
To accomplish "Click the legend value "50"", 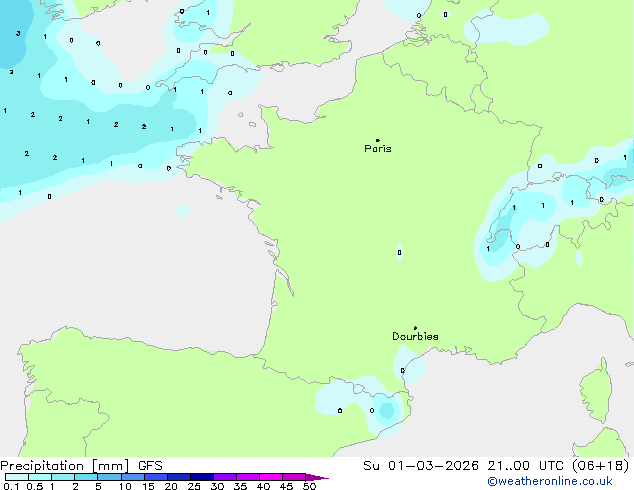I will click(x=309, y=486).
